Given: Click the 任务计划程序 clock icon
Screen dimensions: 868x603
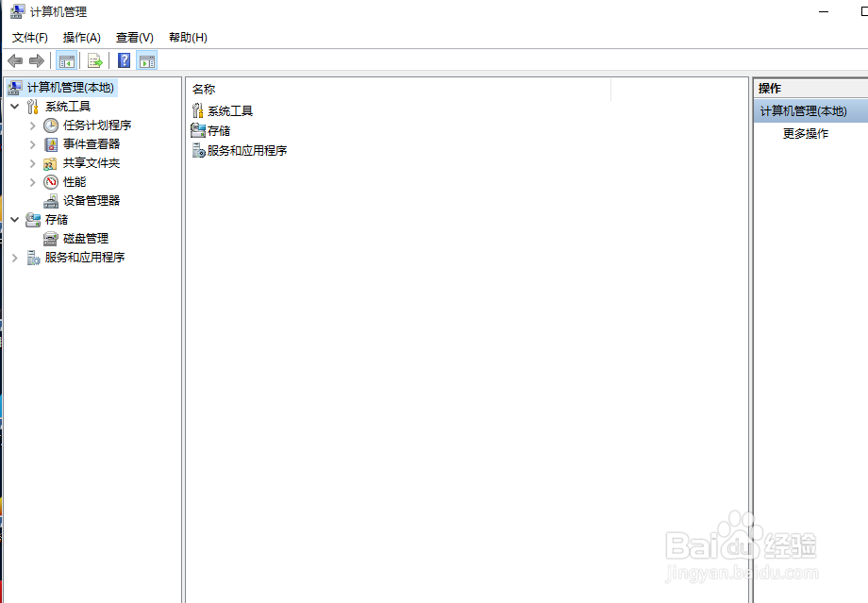Looking at the screenshot, I should [50, 126].
